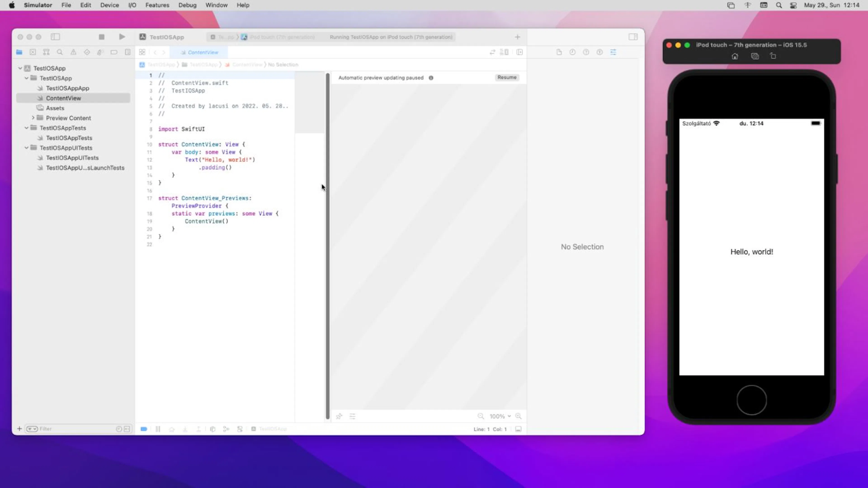Screen dimensions: 868x488
Task: Show the File inspector
Action: [559, 52]
